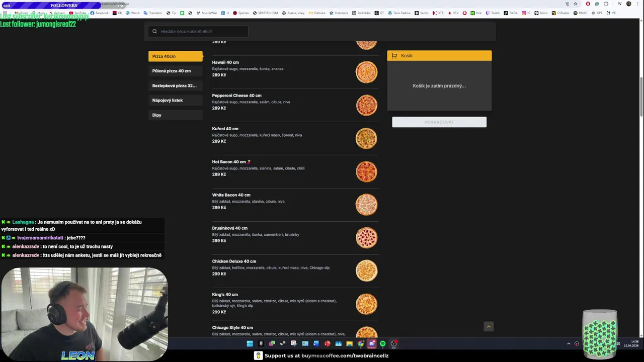Select the White Bacon 40 cm pizza thumbnail
This screenshot has width=644, height=362.
[366, 205]
